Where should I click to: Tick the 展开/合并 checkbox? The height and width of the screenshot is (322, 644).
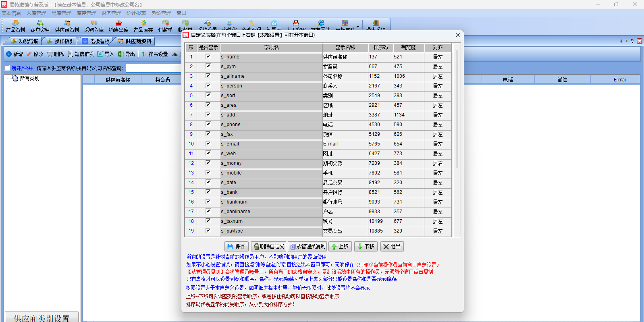coord(7,68)
